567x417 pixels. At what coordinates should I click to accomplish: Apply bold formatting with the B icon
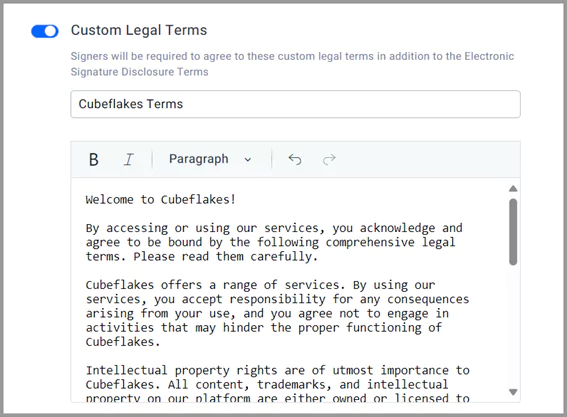coord(94,159)
